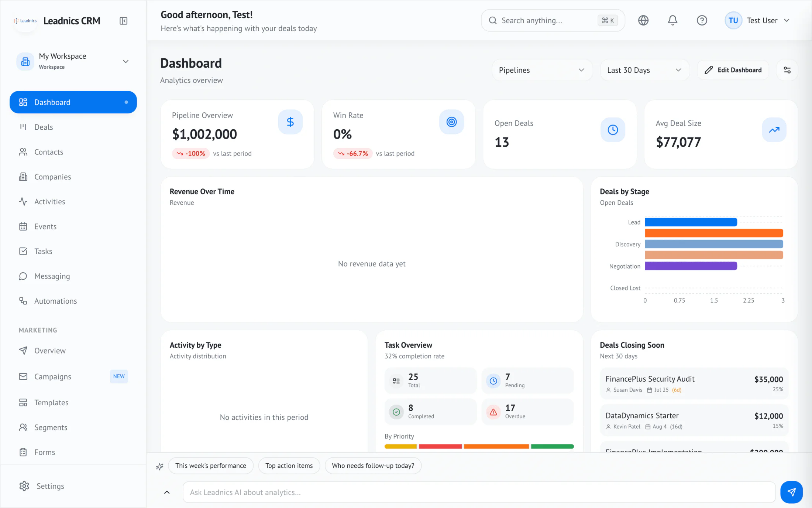The image size is (812, 508).
Task: Click the -100% vs last period badge
Action: [191, 153]
